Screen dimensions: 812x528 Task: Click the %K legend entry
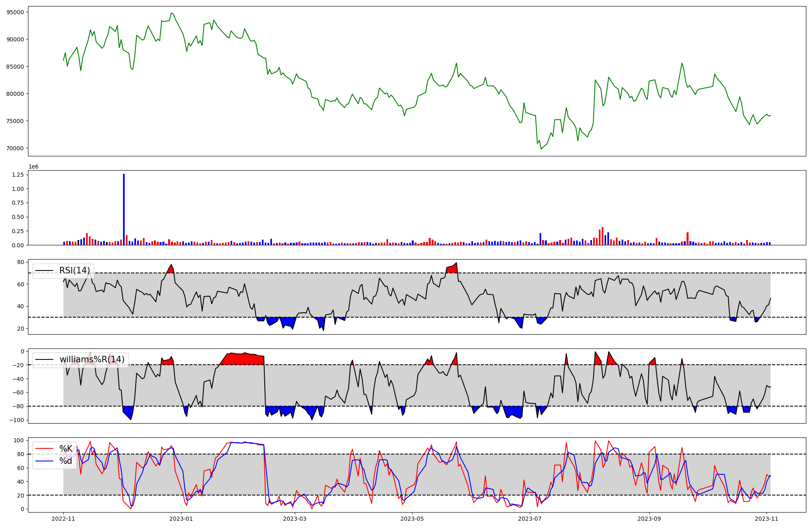coord(66,448)
